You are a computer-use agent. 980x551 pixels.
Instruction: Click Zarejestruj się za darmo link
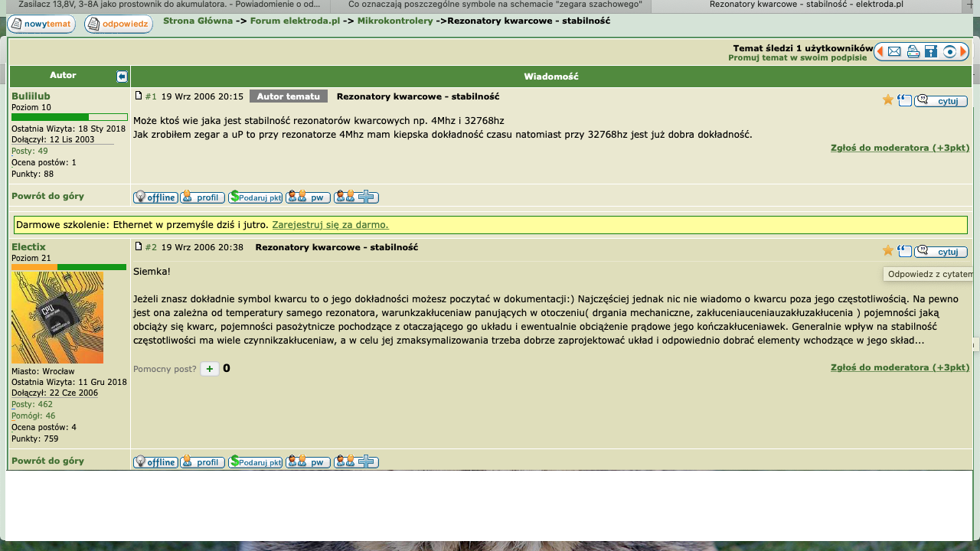[330, 225]
